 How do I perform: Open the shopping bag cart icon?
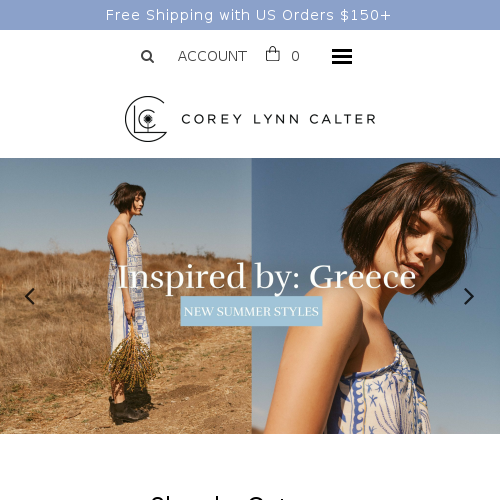tap(273, 54)
